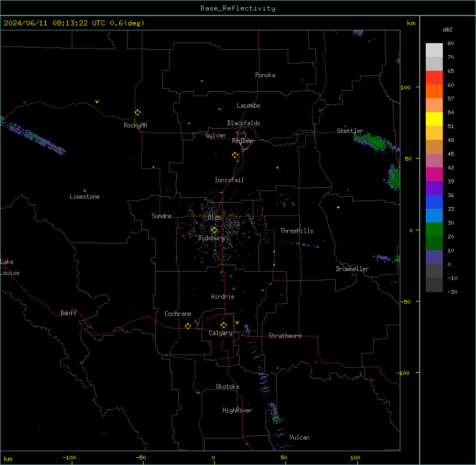Click the asterisk marker above Limestone
This screenshot has height=465, width=476.
coord(84,191)
